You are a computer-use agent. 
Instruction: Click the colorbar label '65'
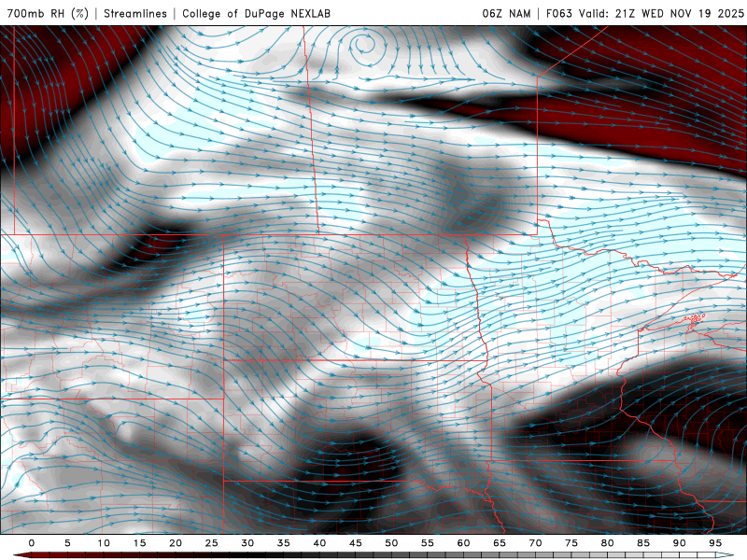click(x=500, y=543)
